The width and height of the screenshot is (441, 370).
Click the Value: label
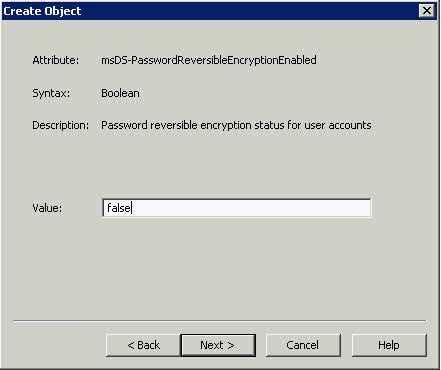point(47,208)
